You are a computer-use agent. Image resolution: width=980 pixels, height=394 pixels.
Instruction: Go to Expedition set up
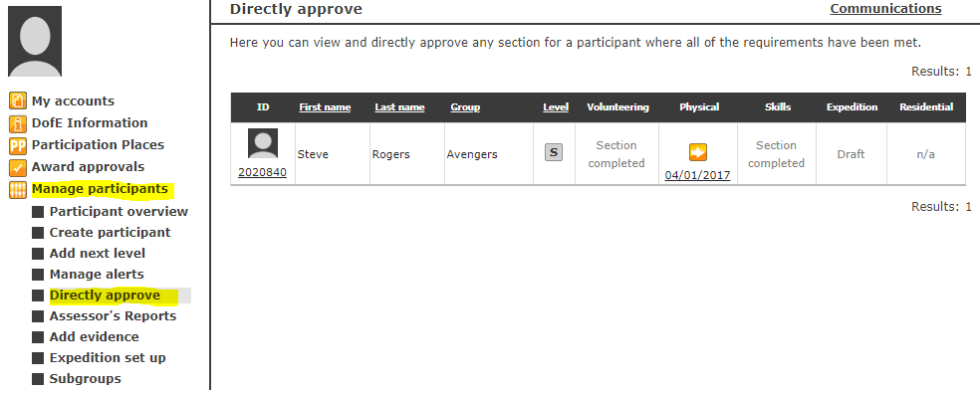coord(108,358)
